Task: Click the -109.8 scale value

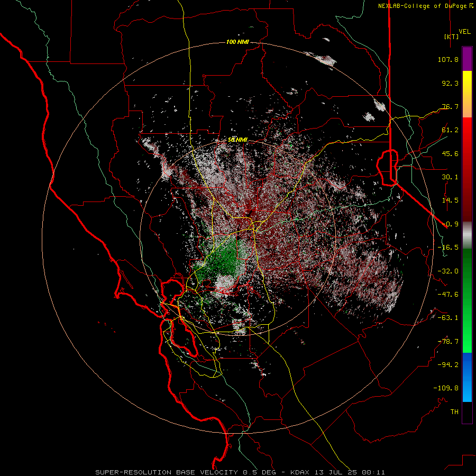Action: click(446, 388)
